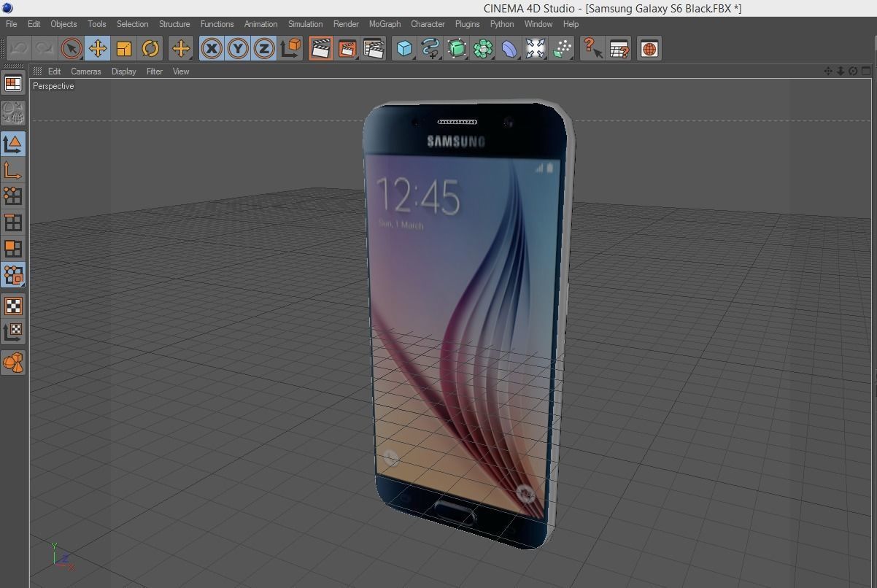Open the Help menu
Screen dimensions: 877x588
point(571,24)
